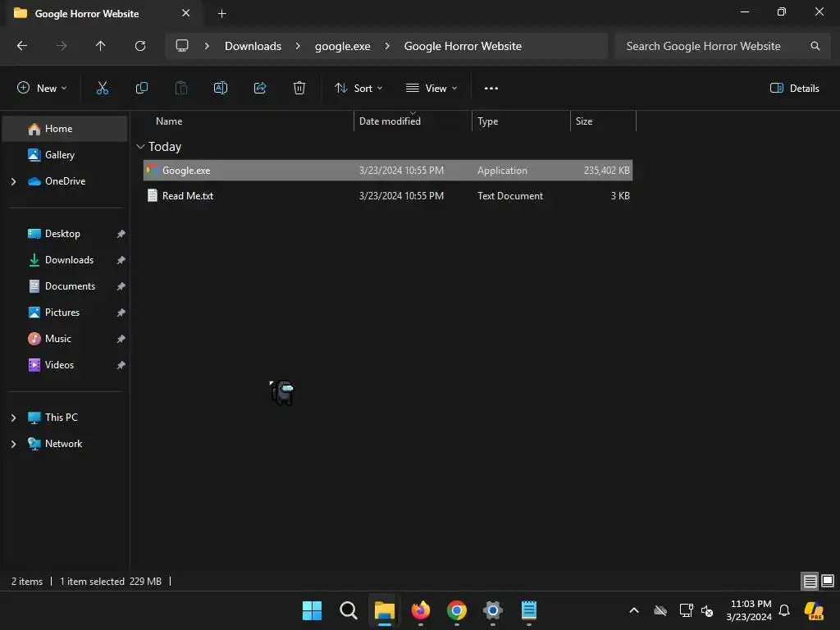Expand the Network tree node

[13, 444]
